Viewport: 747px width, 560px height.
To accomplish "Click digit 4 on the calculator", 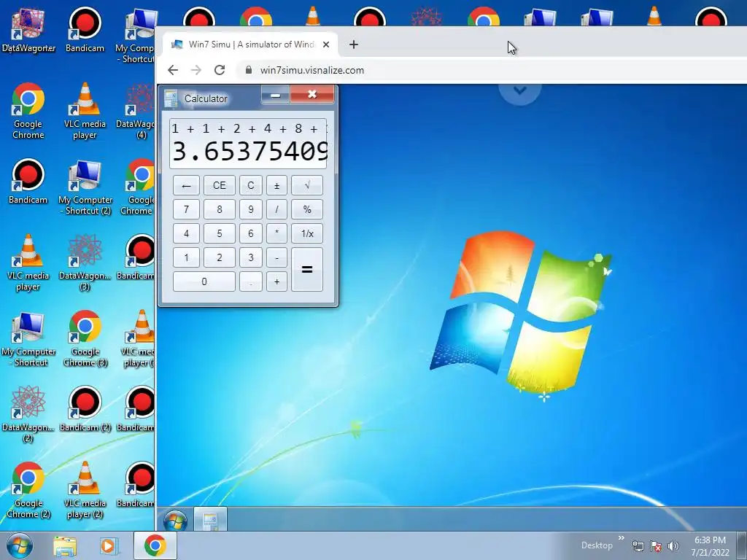I will (186, 233).
